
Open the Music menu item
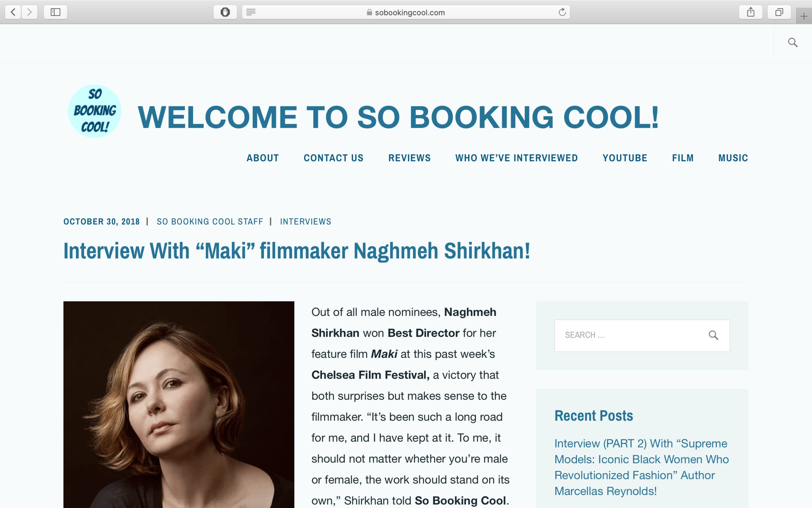click(733, 158)
